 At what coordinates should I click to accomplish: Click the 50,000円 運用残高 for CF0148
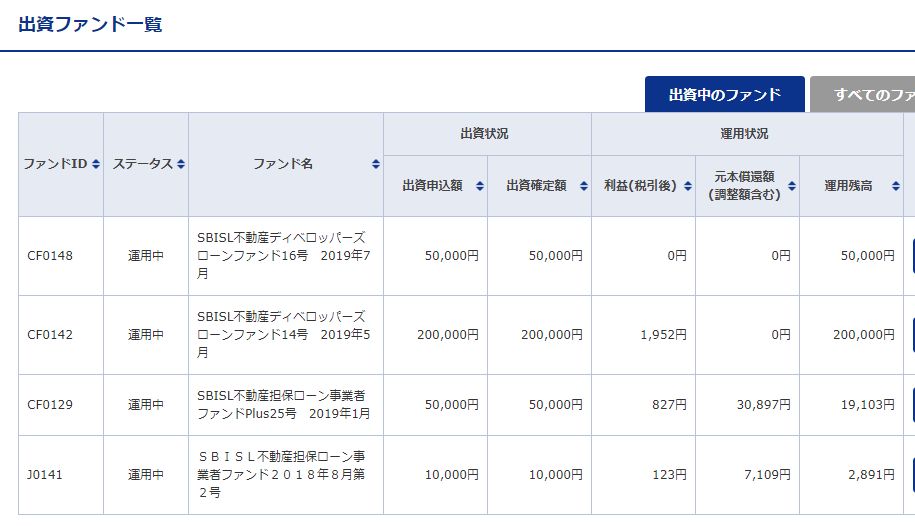868,256
